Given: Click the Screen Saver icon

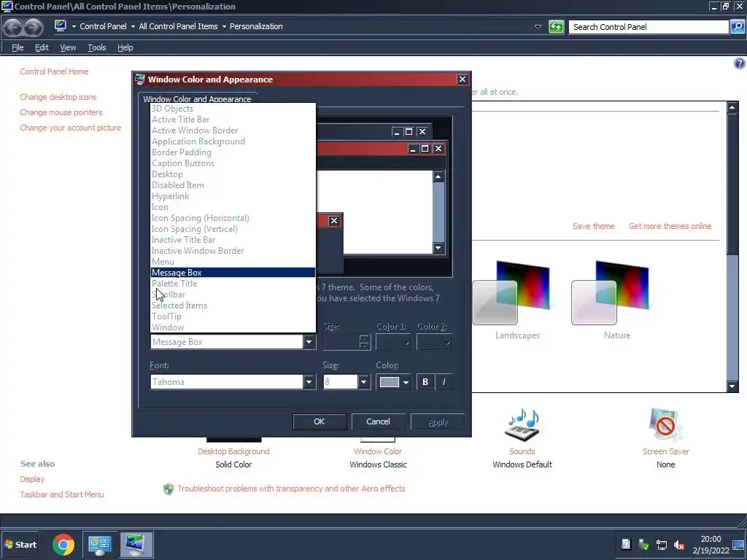Looking at the screenshot, I should pyautogui.click(x=665, y=425).
